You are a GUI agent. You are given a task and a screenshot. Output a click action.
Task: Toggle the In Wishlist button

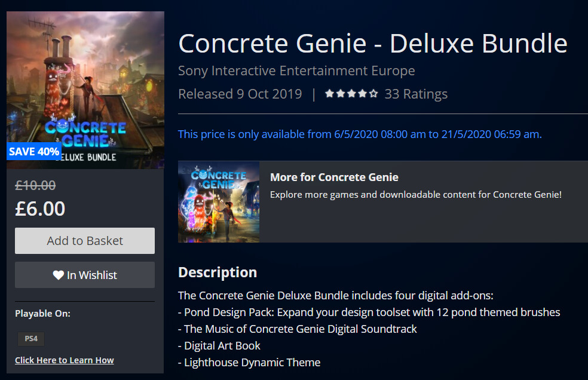85,275
